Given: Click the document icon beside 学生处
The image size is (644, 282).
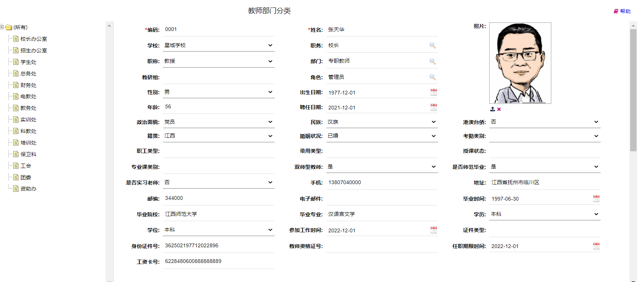Looking at the screenshot, I should click(16, 62).
